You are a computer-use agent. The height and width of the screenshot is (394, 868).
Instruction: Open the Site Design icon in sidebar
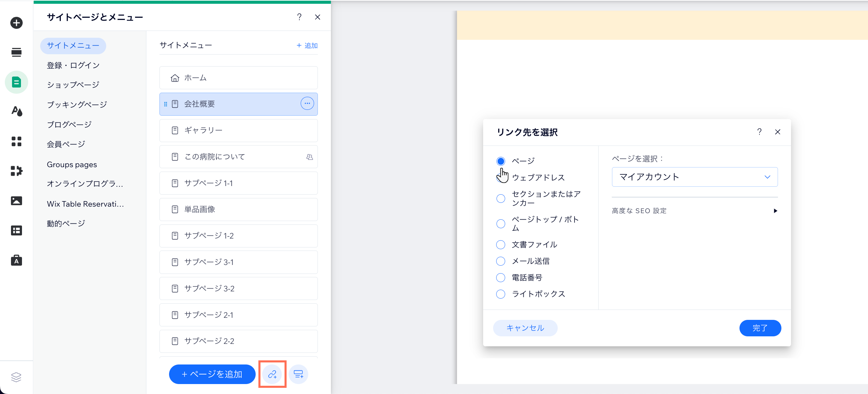tap(16, 111)
